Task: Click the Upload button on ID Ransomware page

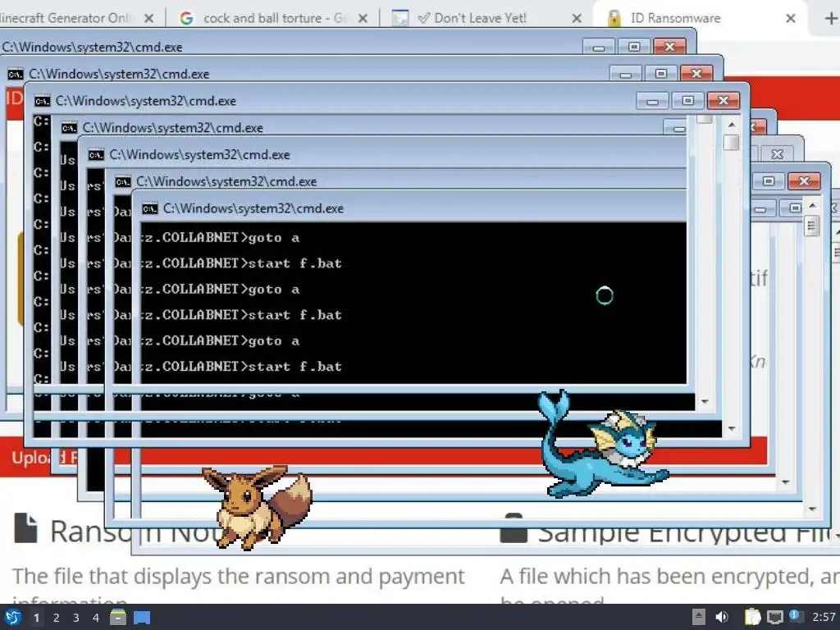Action: coord(45,458)
